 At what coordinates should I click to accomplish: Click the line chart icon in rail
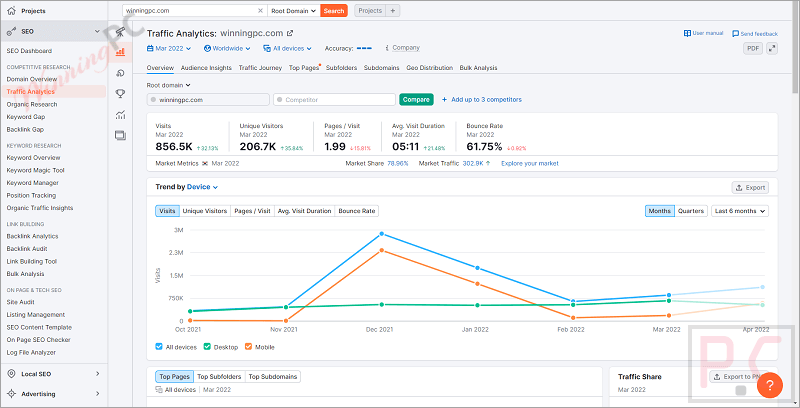[120, 115]
